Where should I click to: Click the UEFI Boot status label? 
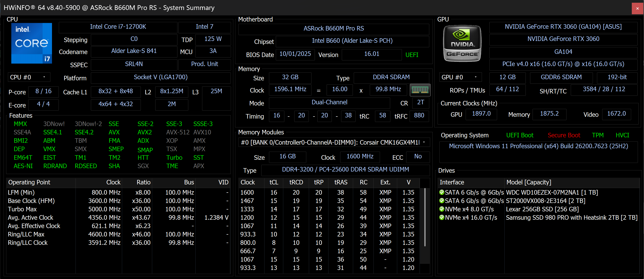519,135
